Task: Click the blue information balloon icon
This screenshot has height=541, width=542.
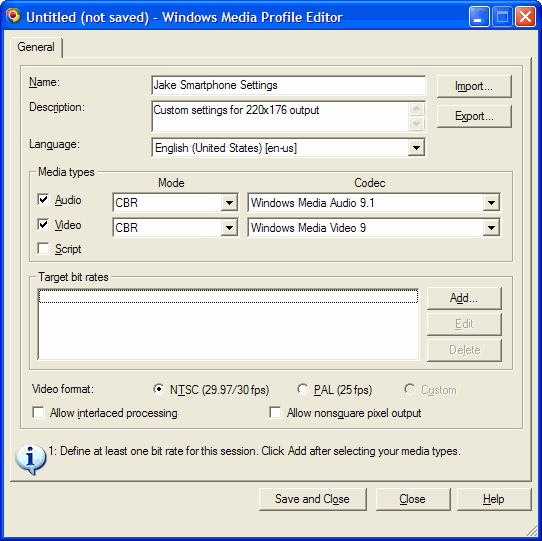Action: pos(30,459)
